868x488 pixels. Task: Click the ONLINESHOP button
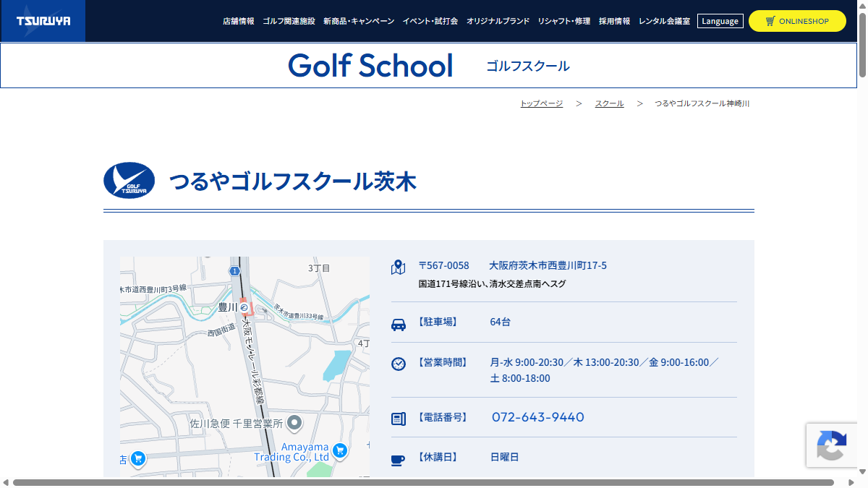pyautogui.click(x=797, y=21)
